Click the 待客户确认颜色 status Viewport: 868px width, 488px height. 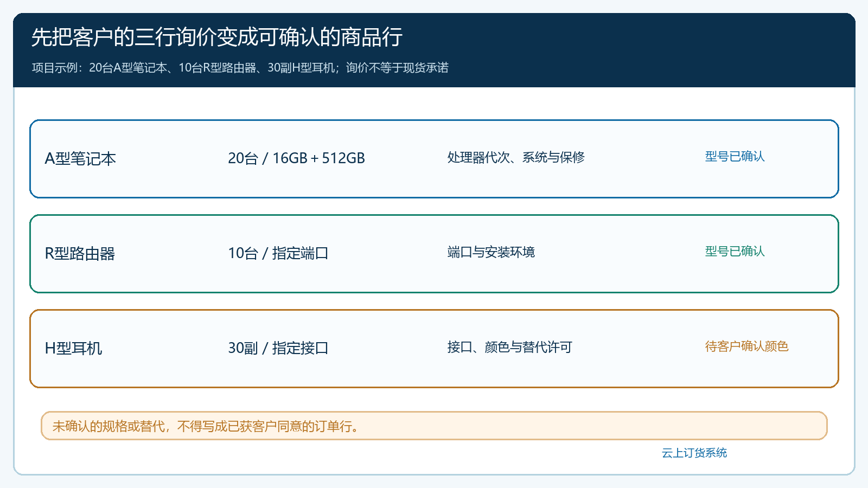click(x=746, y=346)
